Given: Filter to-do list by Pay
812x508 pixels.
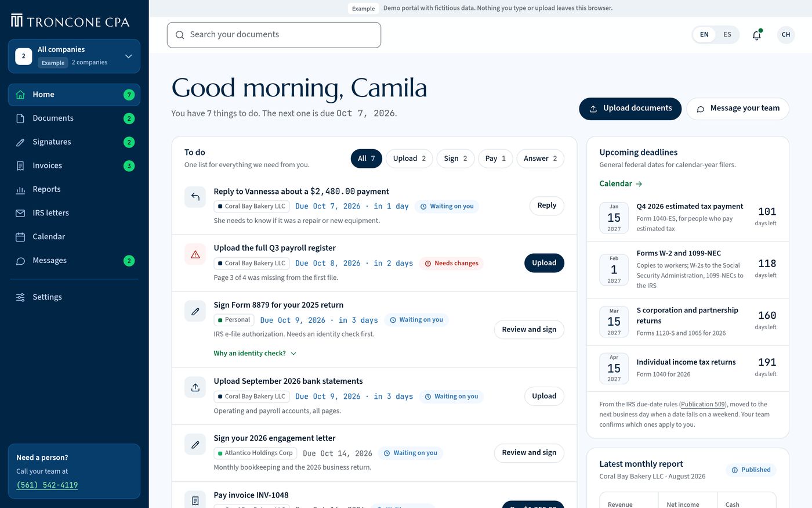Looking at the screenshot, I should click(x=495, y=158).
